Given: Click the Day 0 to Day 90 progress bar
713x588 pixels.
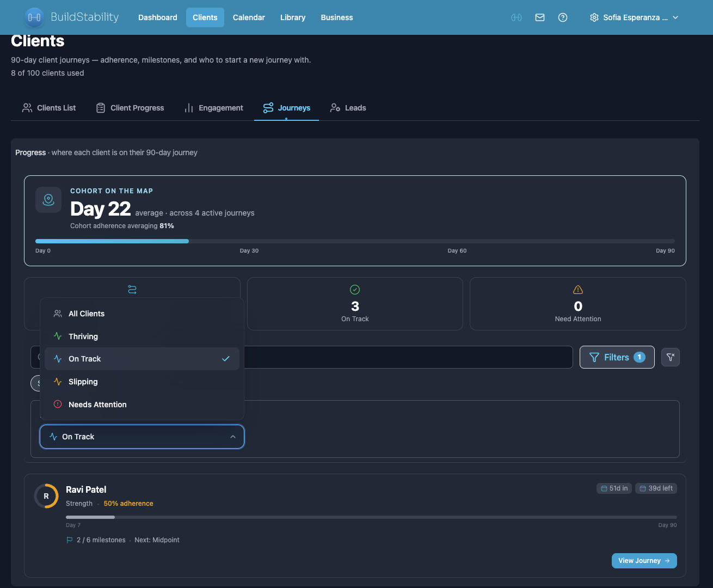Looking at the screenshot, I should (x=355, y=241).
